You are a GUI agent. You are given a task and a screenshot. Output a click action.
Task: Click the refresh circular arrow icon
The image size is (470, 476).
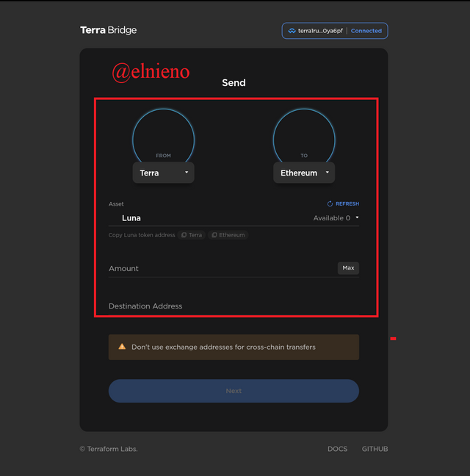(330, 203)
